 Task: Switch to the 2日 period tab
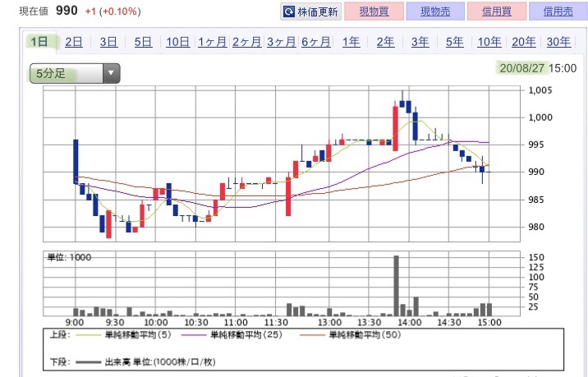74,42
